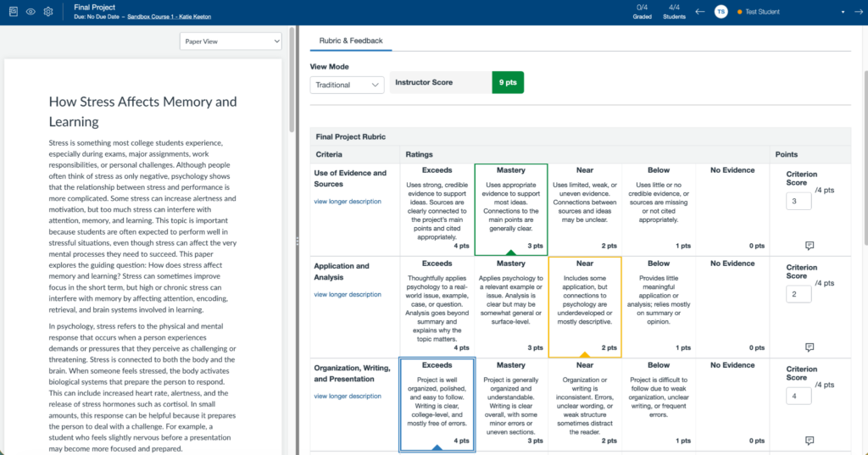Add comment for Use of Evidence criterion
Image resolution: width=868 pixels, height=455 pixels.
click(x=810, y=245)
